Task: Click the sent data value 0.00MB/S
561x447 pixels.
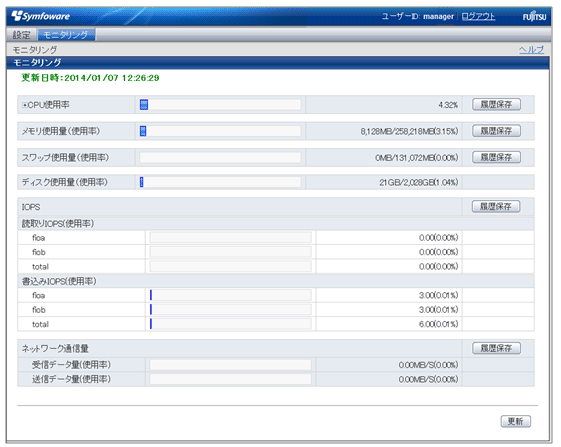Action: [x=428, y=379]
